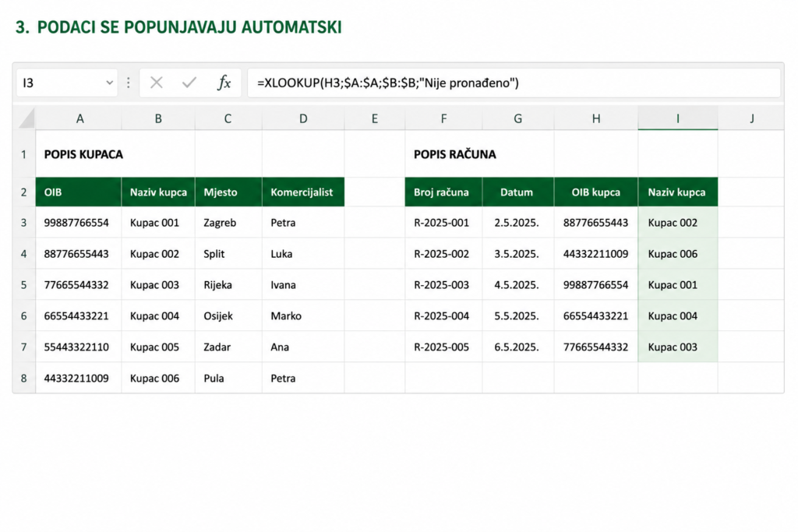
Task: Select column I header
Action: tap(678, 118)
